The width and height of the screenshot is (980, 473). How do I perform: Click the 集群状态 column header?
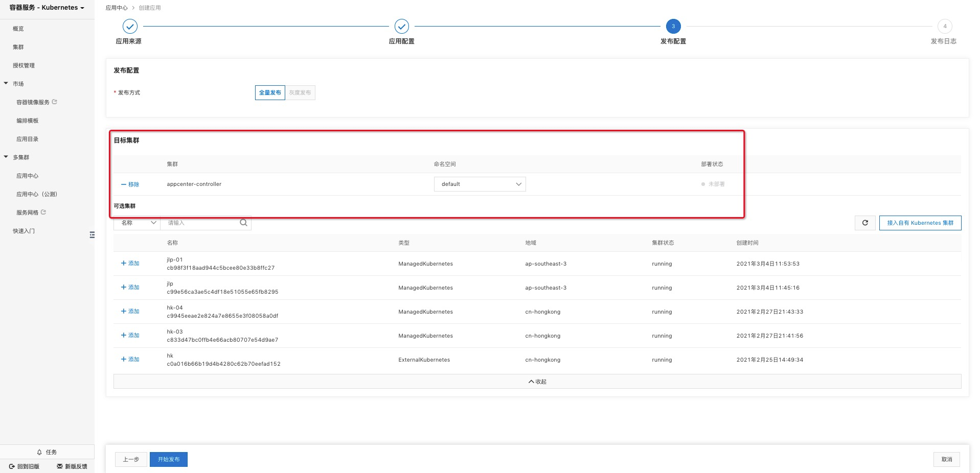[x=663, y=243]
